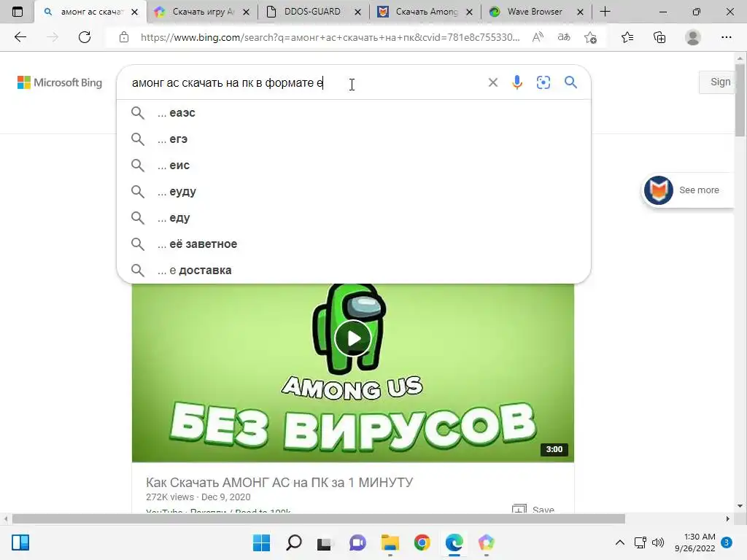Launch the Chat app from taskbar
The width and height of the screenshot is (747, 560).
click(357, 542)
